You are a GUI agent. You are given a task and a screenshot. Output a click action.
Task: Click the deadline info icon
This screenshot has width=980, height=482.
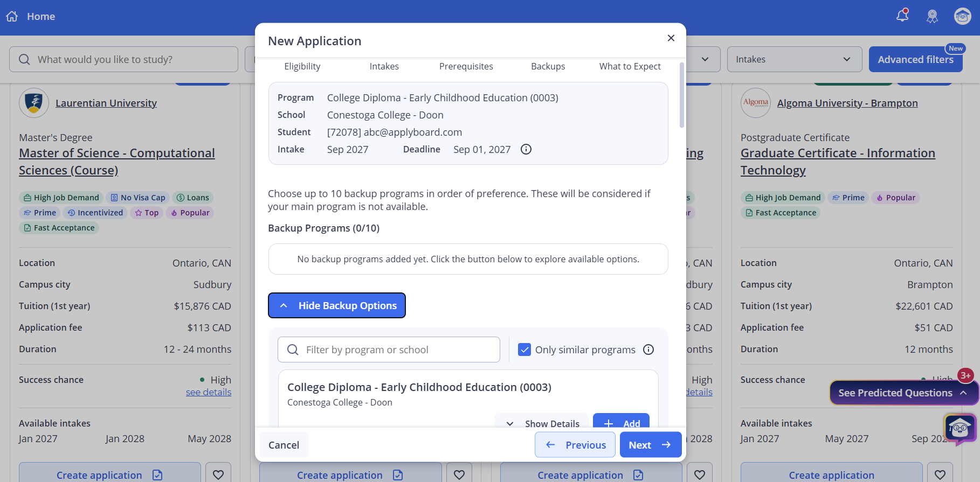point(526,149)
